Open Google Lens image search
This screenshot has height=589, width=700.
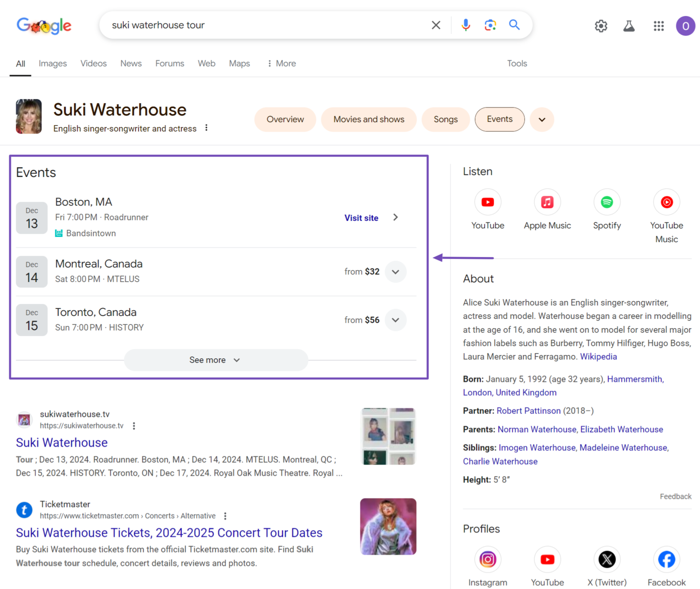pos(490,25)
